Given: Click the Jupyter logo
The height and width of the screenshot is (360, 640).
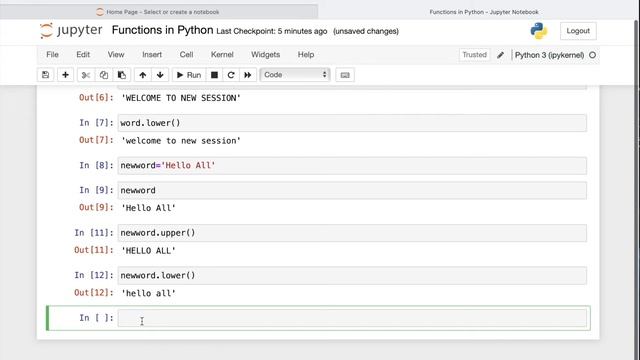Looking at the screenshot, I should 71,31.
